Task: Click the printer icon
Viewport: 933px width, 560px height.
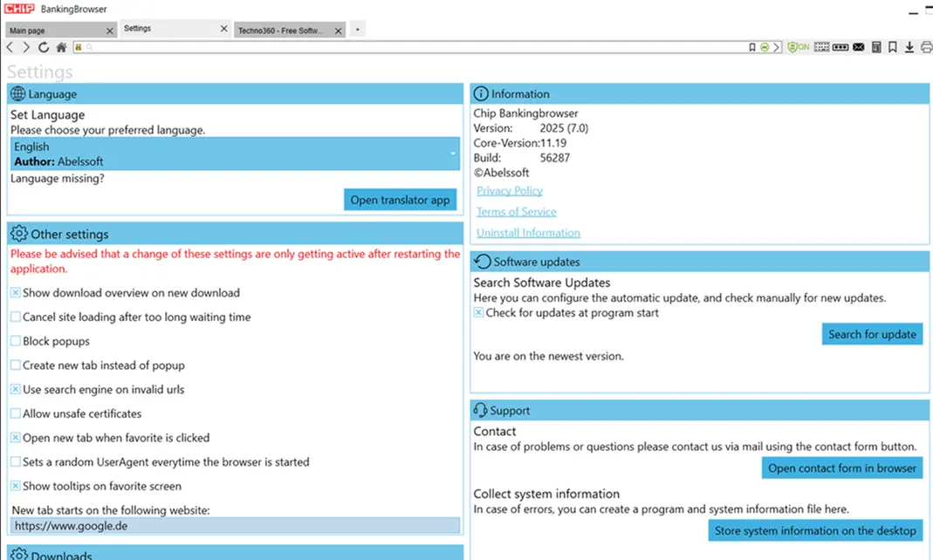Action: click(926, 47)
